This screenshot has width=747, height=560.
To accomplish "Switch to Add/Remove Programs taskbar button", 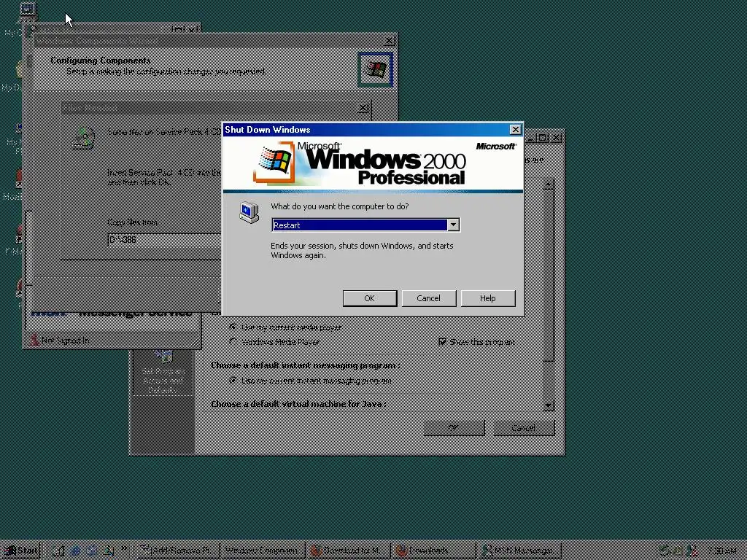I will tap(179, 551).
